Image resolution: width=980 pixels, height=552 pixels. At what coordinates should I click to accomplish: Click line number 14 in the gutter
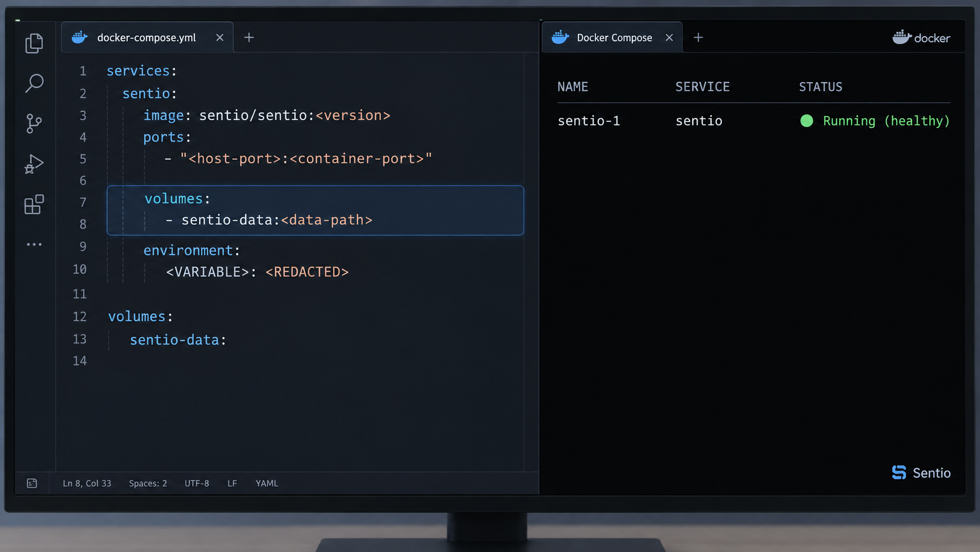80,361
